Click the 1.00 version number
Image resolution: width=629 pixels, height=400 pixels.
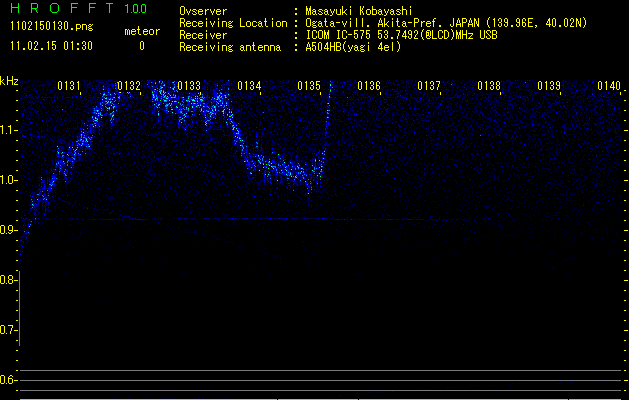click(135, 9)
